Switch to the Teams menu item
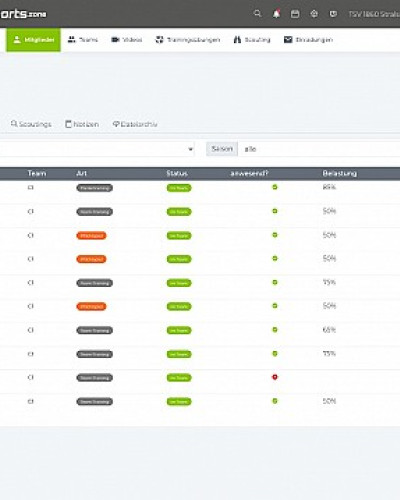The width and height of the screenshot is (400, 500). (83, 40)
